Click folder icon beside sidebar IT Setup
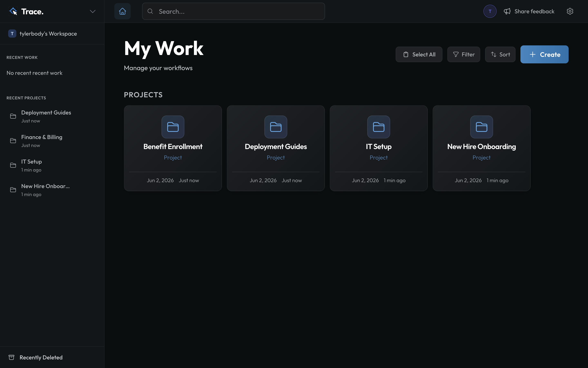Viewport: 588px width, 368px height. point(13,166)
